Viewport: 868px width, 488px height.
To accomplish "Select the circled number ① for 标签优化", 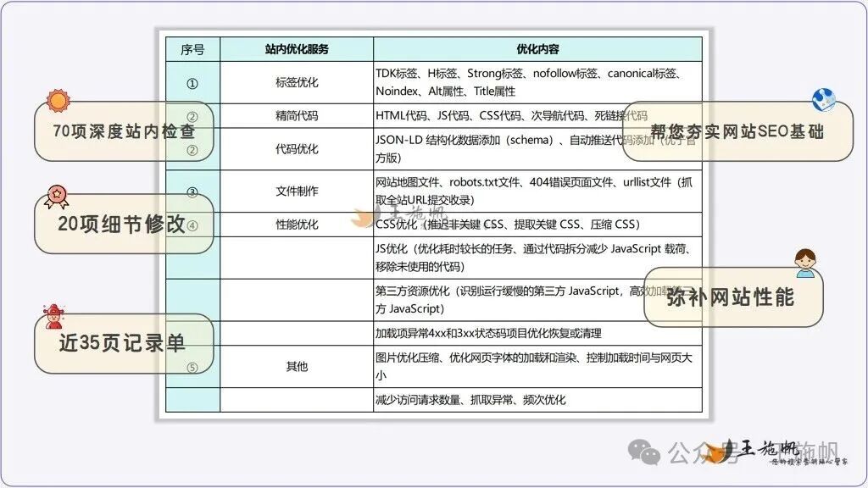I will coord(193,82).
